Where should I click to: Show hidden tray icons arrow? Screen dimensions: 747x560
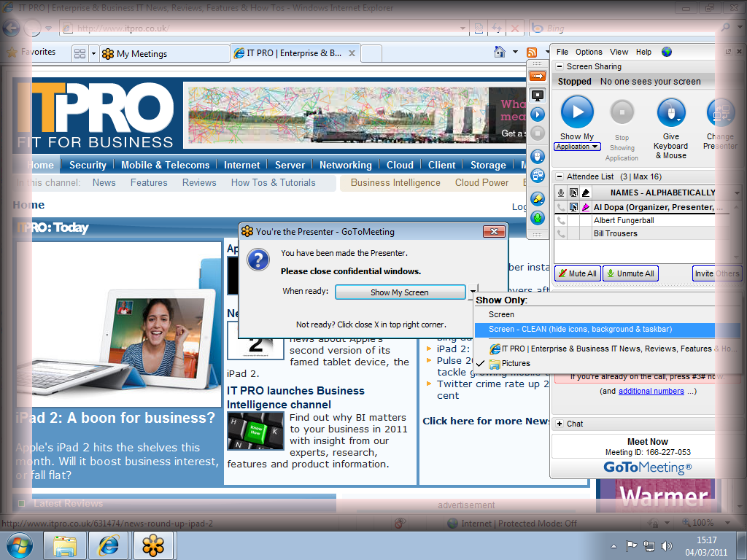[614, 546]
